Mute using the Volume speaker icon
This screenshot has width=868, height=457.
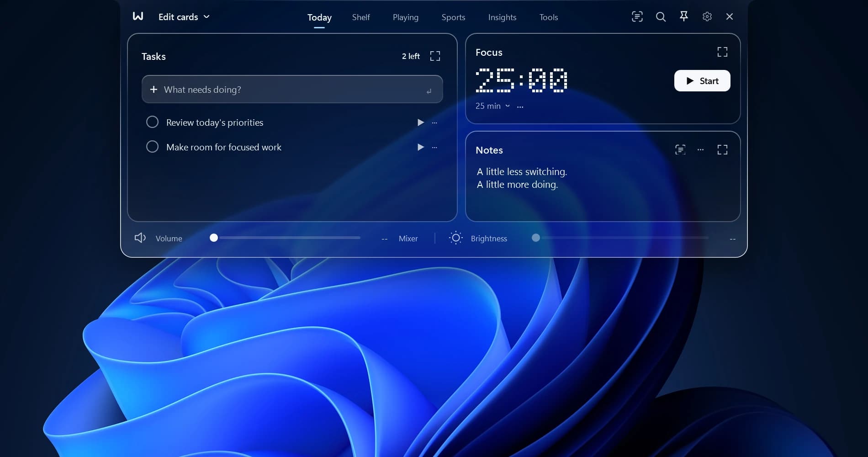pyautogui.click(x=140, y=238)
